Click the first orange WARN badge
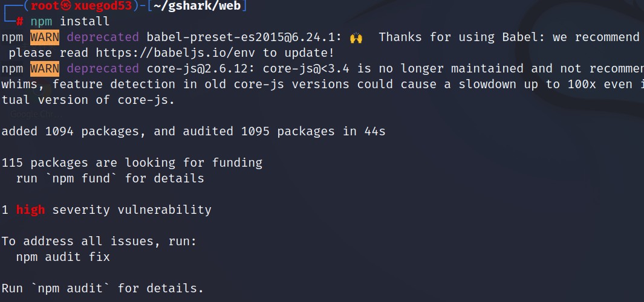Screen dimensions: 644x302 point(45,37)
